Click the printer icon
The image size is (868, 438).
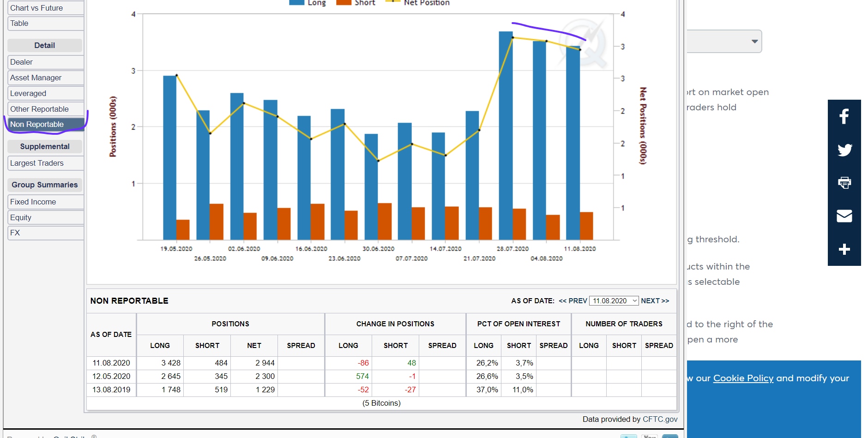844,183
